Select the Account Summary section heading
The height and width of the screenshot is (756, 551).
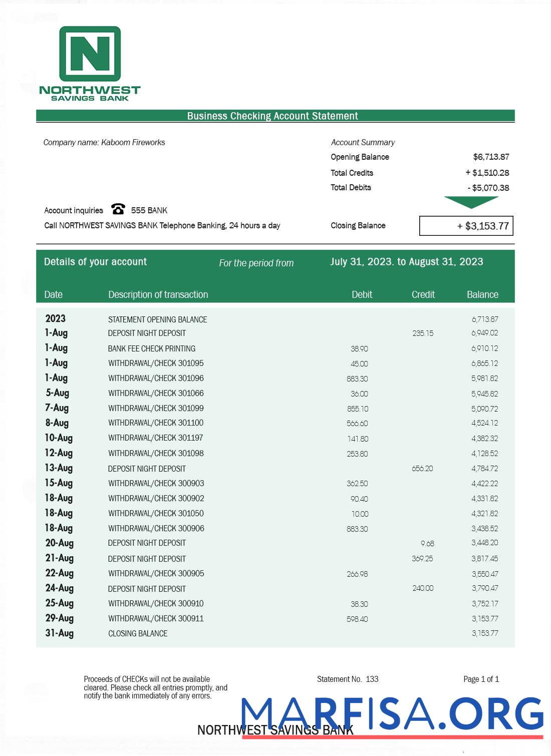pyautogui.click(x=363, y=142)
